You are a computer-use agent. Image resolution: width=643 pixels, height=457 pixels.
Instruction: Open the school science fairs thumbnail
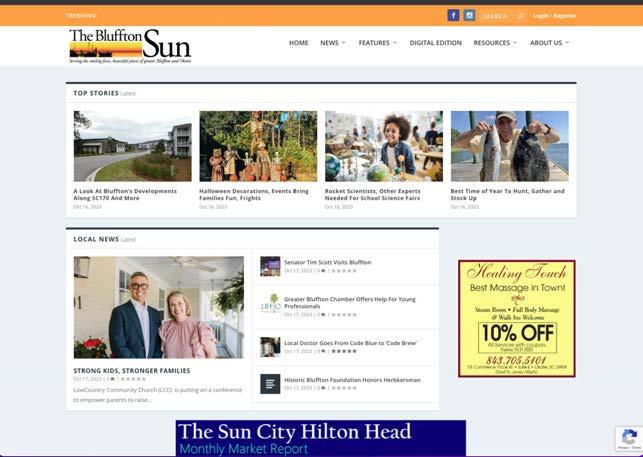384,146
